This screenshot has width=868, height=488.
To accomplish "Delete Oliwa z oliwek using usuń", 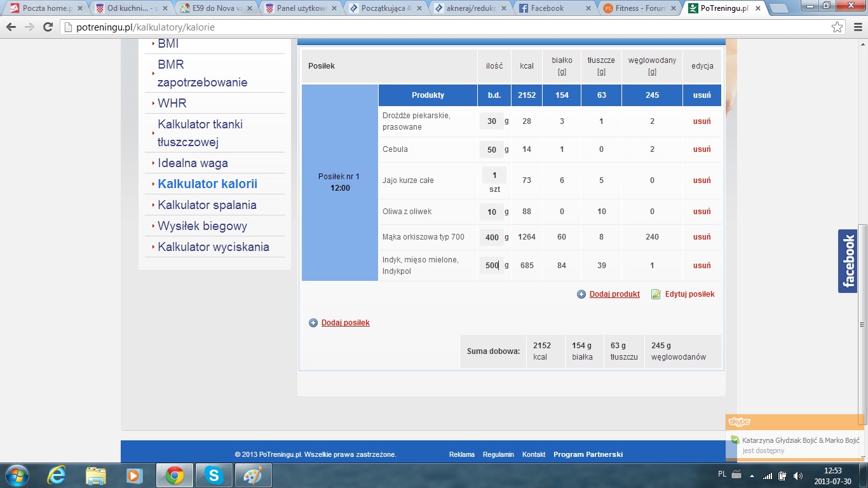I will pos(702,212).
